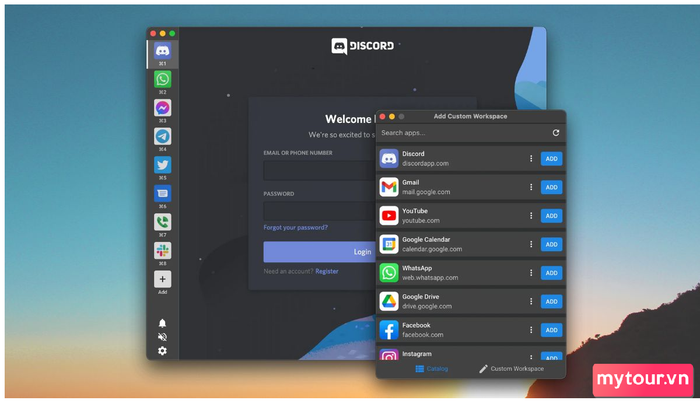Screen dimensions: 700x405
Task: Click the Password field on Discord login
Action: 320,211
